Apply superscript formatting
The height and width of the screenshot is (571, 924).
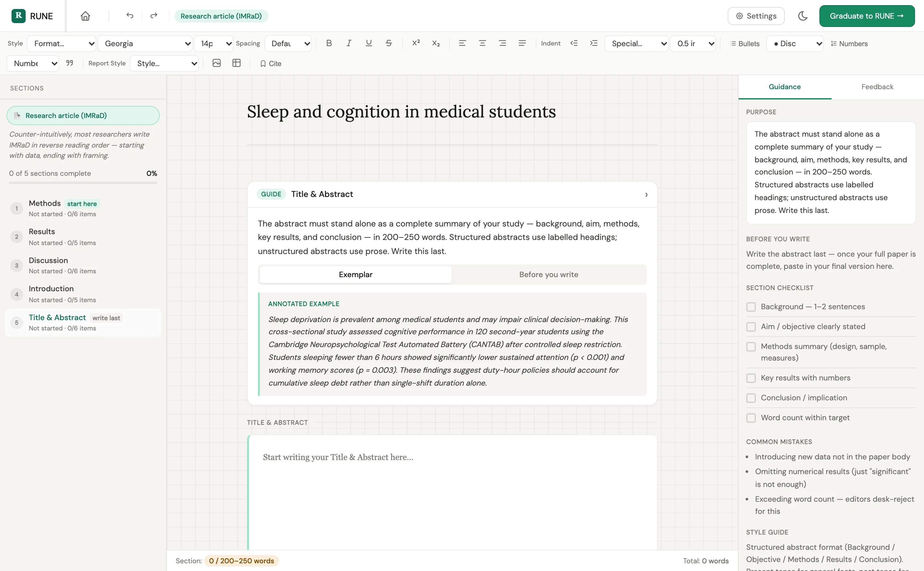click(x=416, y=43)
